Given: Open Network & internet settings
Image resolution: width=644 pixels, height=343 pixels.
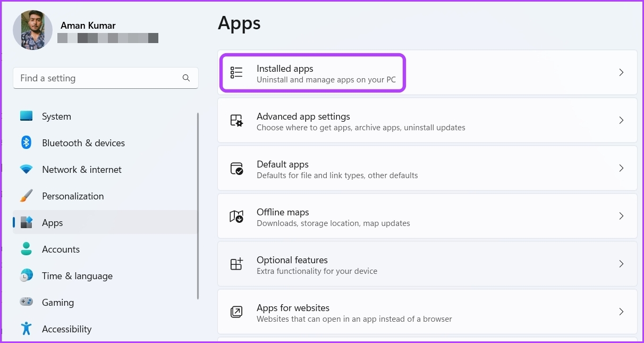Looking at the screenshot, I should (105, 170).
